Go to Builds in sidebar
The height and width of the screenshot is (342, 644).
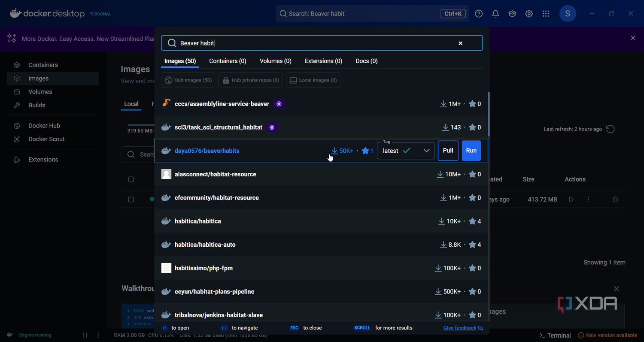(53, 105)
